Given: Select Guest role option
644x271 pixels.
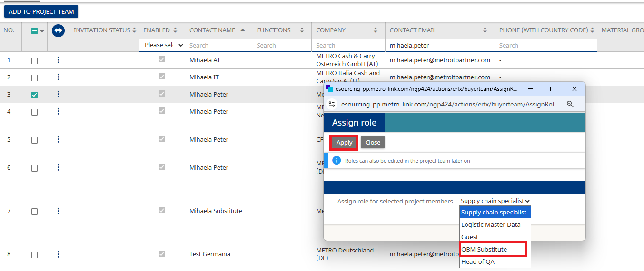Looking at the screenshot, I should pyautogui.click(x=495, y=237).
